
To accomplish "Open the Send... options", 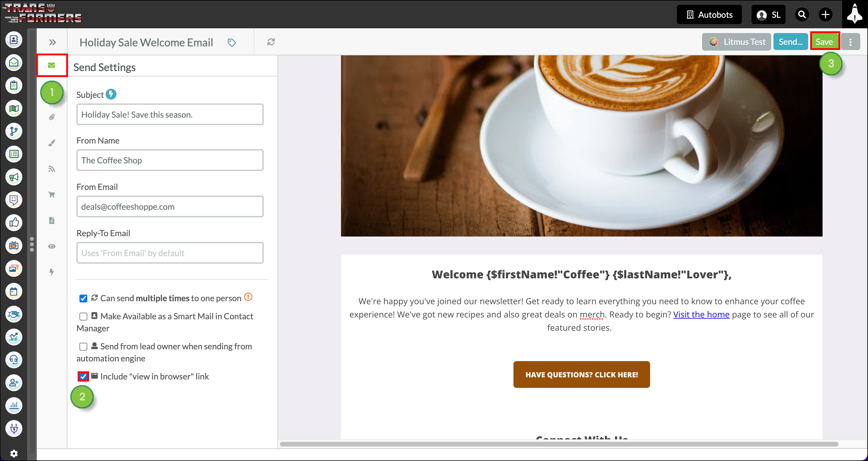I will (790, 42).
